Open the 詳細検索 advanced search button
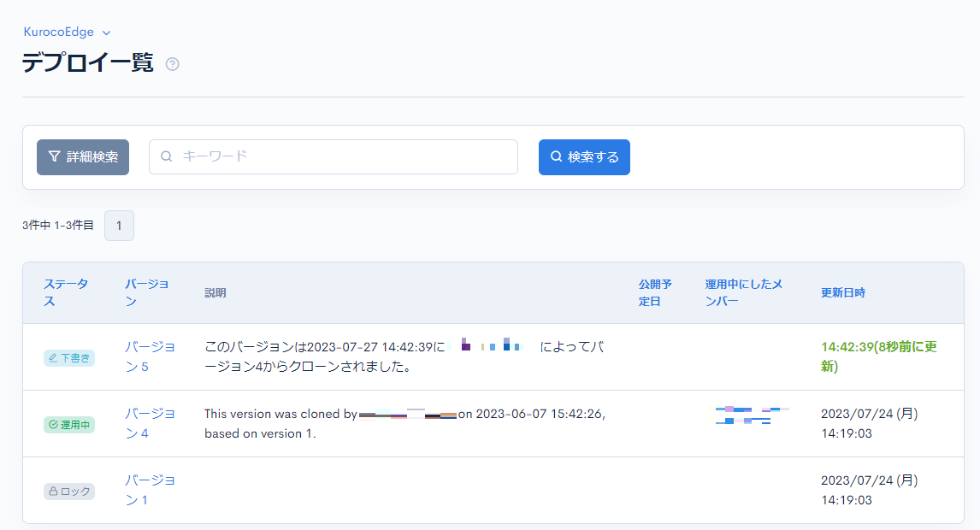Image resolution: width=980 pixels, height=530 pixels. click(83, 157)
